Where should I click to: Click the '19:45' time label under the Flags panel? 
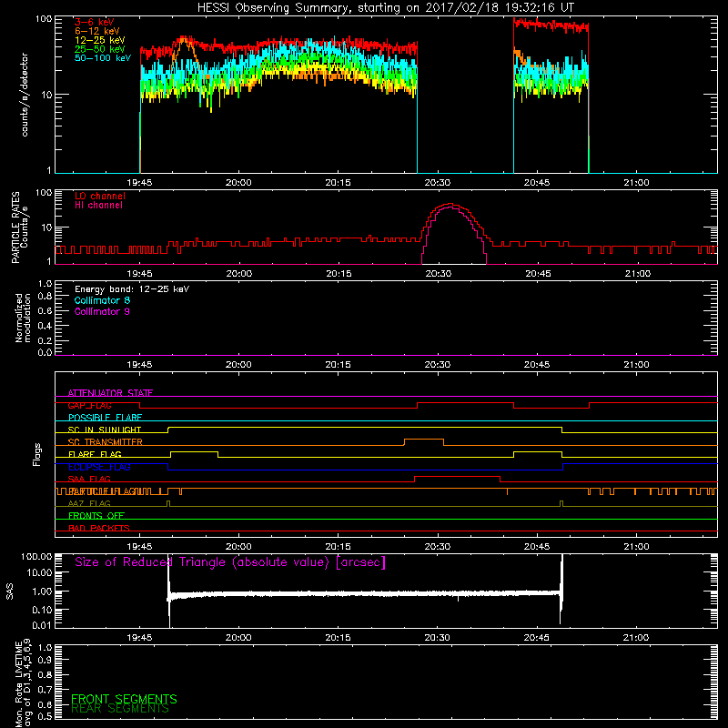[x=139, y=547]
